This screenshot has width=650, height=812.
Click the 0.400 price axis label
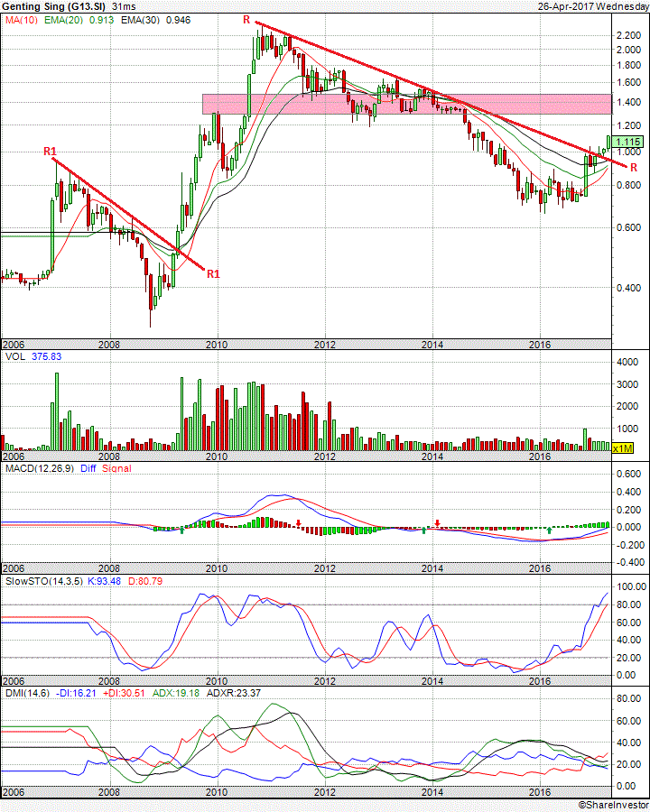click(x=628, y=288)
